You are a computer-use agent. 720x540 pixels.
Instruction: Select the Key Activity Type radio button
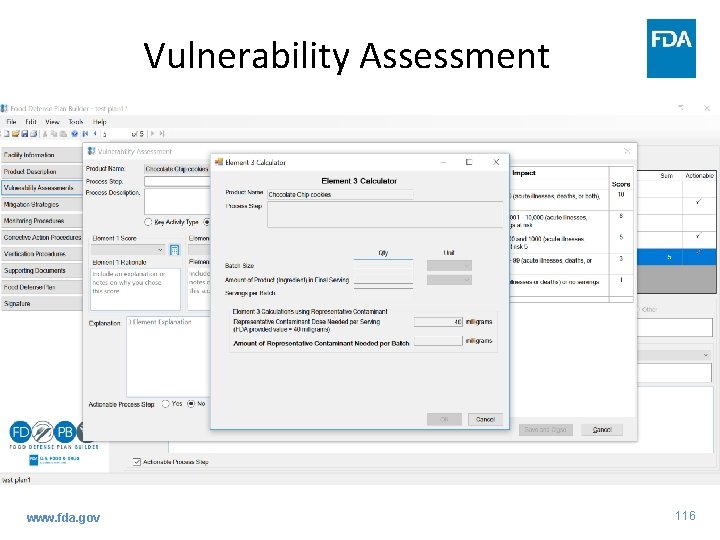148,222
